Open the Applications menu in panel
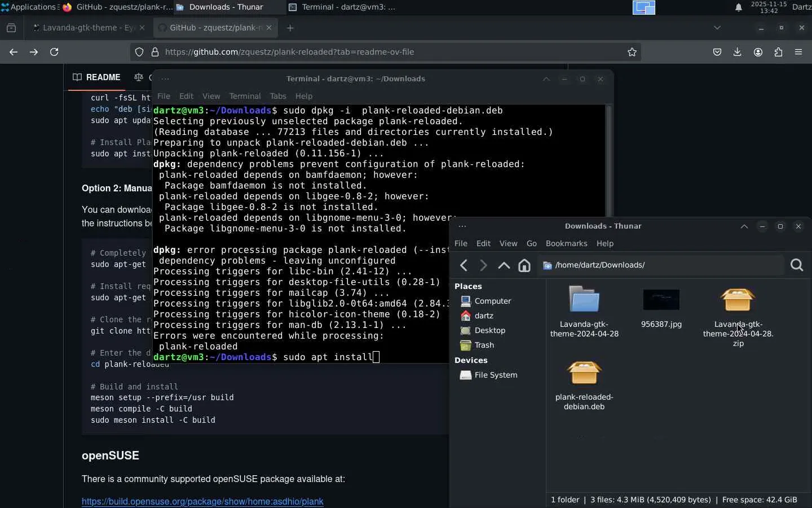 click(x=29, y=7)
